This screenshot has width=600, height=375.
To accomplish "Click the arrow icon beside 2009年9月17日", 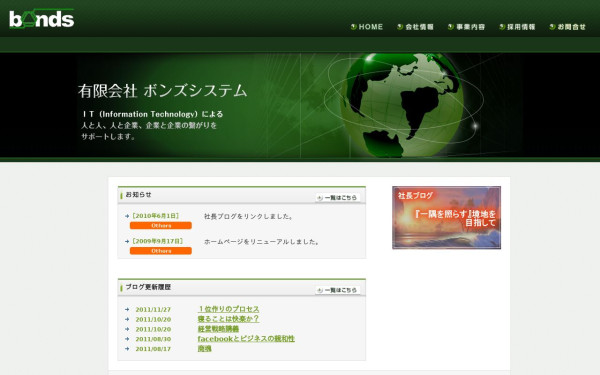I will 127,241.
